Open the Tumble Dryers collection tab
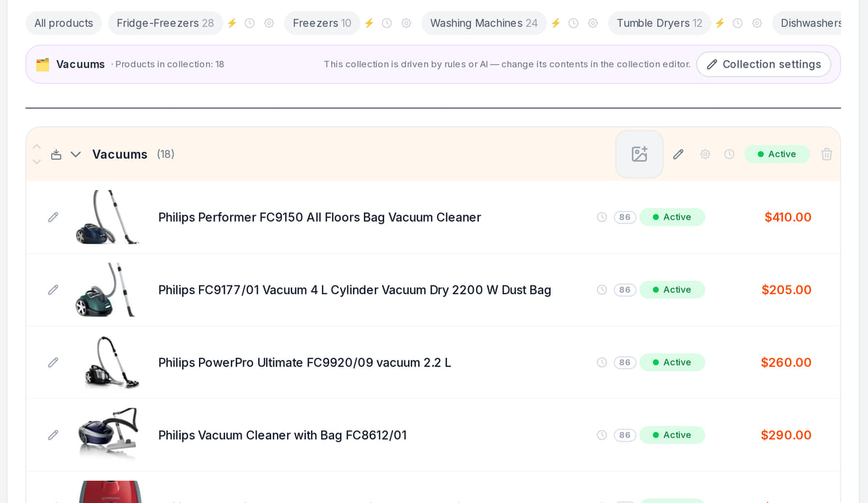Image resolution: width=868 pixels, height=503 pixels. pos(660,23)
